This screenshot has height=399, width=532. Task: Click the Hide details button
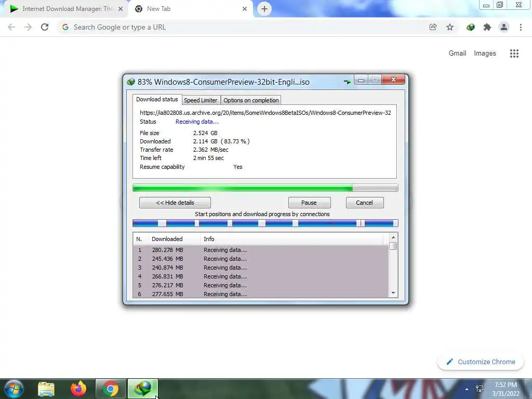pos(175,203)
